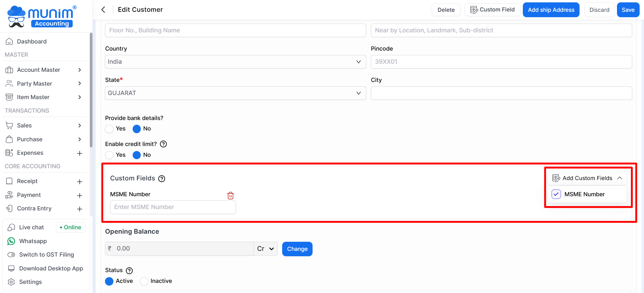This screenshot has width=644, height=293.
Task: Click the Add ship Address button
Action: tap(551, 10)
